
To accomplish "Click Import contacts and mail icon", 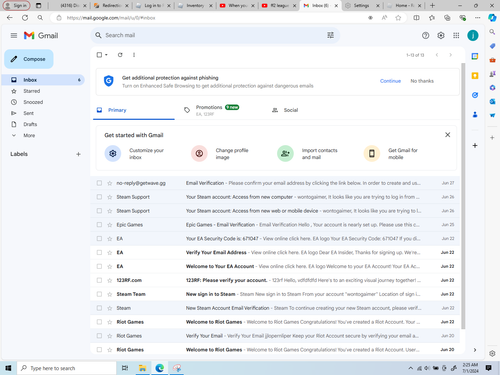I will [x=285, y=153].
